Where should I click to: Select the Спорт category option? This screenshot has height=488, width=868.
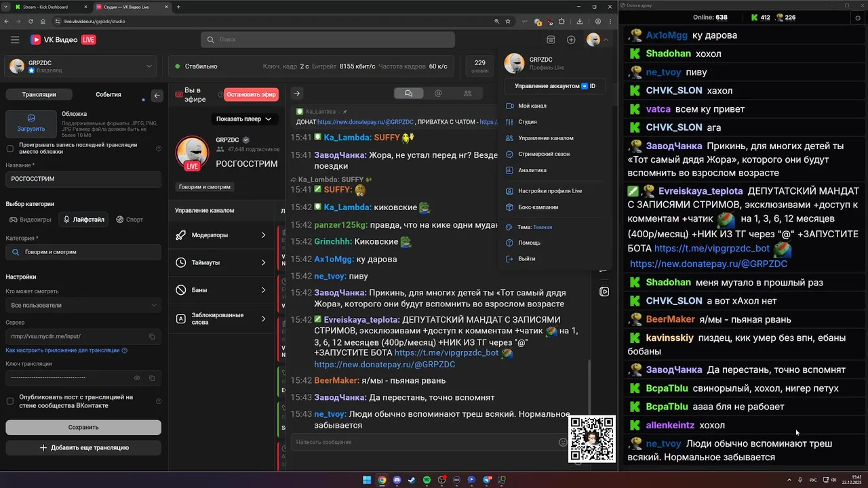(x=130, y=220)
